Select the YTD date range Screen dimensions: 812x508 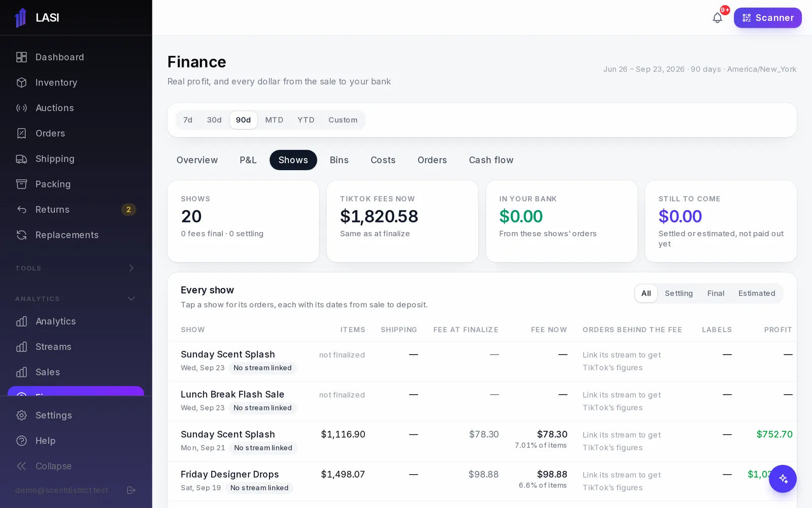pos(306,120)
